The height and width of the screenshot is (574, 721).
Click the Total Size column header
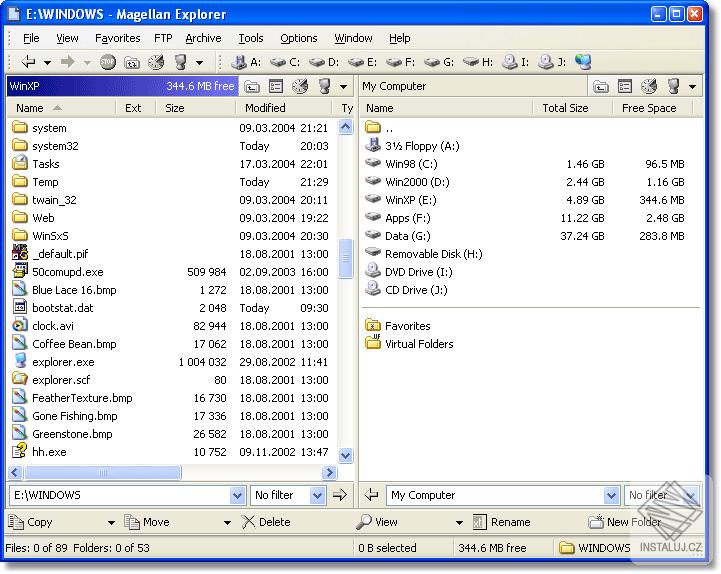coord(565,108)
